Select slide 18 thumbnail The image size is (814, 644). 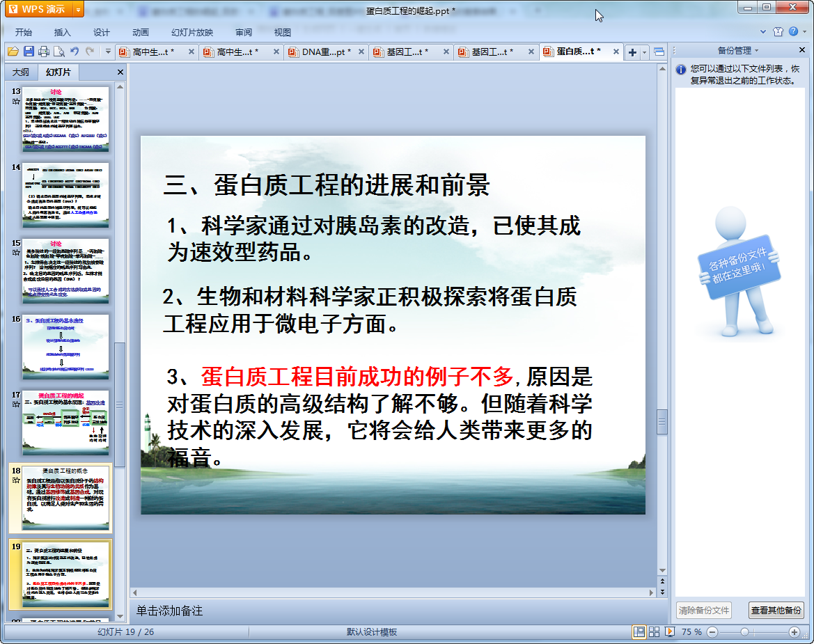click(x=65, y=498)
